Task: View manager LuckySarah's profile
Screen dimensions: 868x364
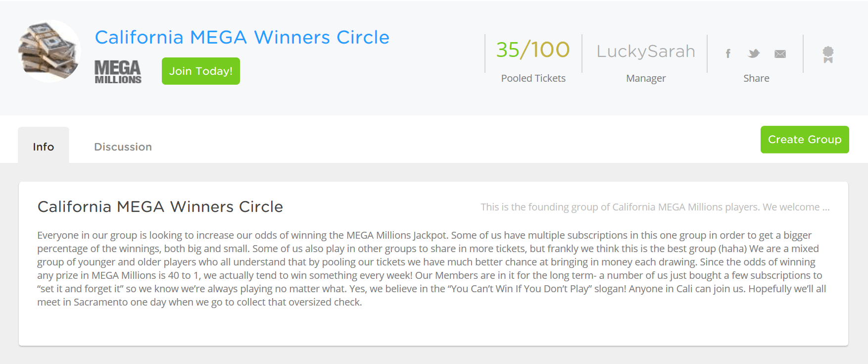Action: (x=645, y=52)
